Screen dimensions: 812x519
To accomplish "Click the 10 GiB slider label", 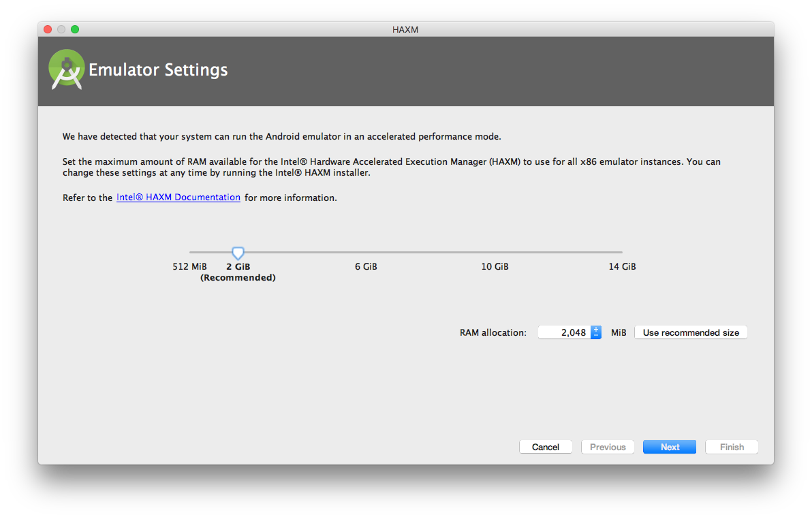I will 495,266.
